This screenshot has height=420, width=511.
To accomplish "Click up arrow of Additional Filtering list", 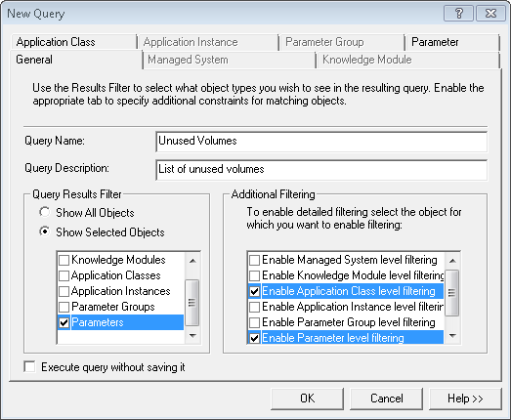I will point(452,261).
